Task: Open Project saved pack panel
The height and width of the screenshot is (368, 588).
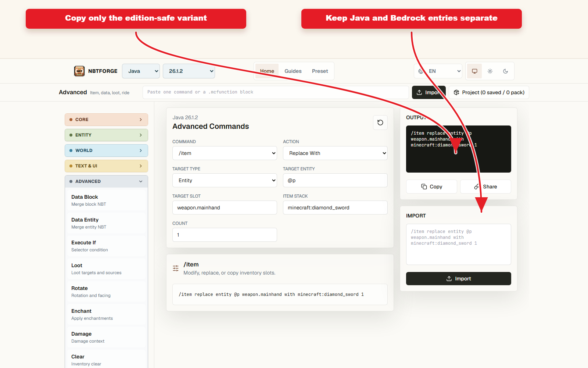Action: [x=489, y=92]
